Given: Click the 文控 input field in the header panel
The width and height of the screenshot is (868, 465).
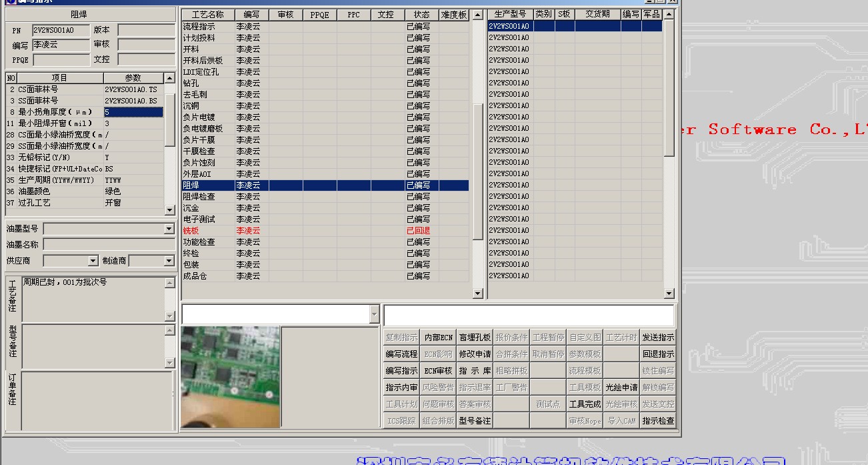Looking at the screenshot, I should pyautogui.click(x=146, y=60).
